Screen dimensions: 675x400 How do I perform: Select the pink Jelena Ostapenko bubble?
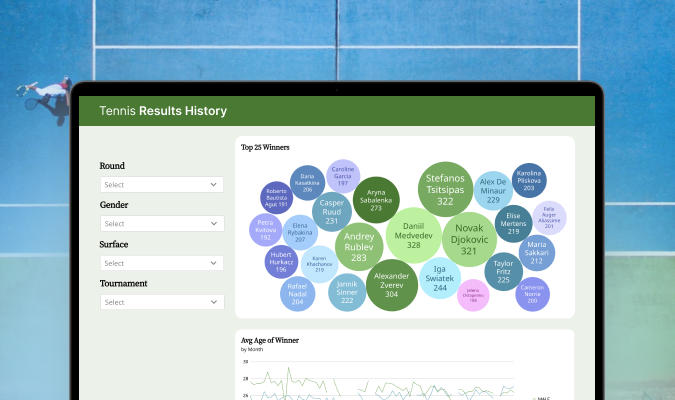pyautogui.click(x=473, y=295)
